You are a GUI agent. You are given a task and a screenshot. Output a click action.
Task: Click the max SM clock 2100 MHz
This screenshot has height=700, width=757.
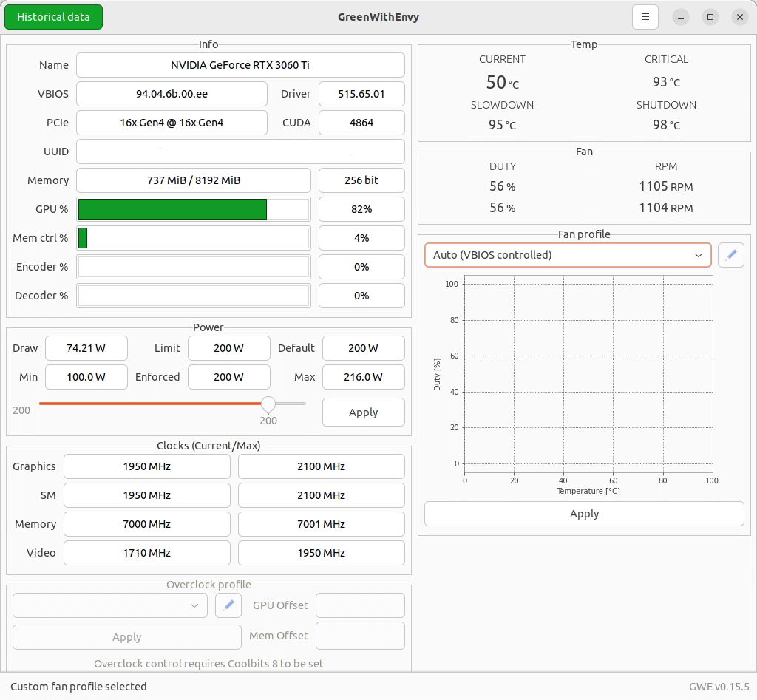tap(322, 495)
